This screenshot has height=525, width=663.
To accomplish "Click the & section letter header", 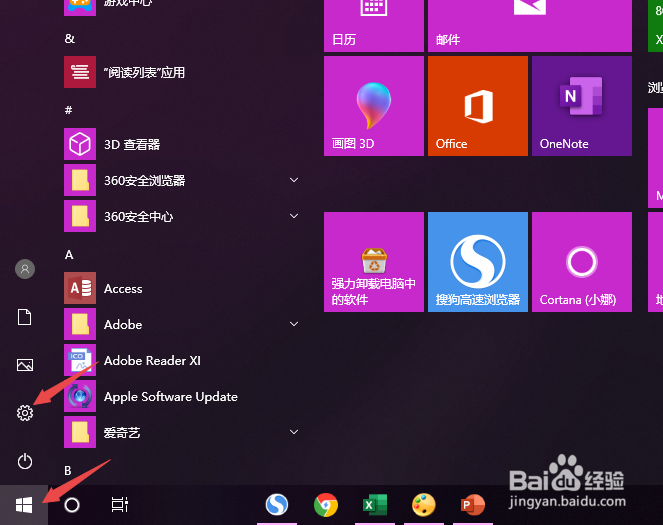I will click(x=70, y=39).
